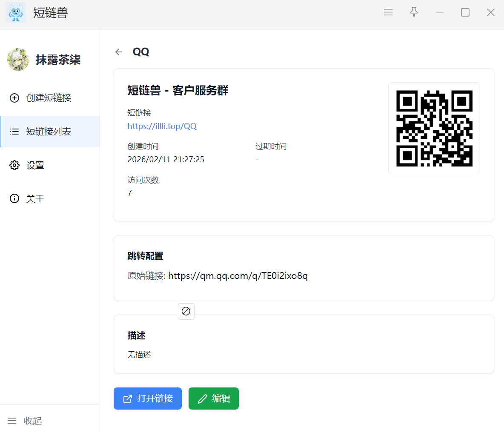504x433 pixels.
Task: Click the plus circle icon for 创建短链接
Action: [x=14, y=98]
